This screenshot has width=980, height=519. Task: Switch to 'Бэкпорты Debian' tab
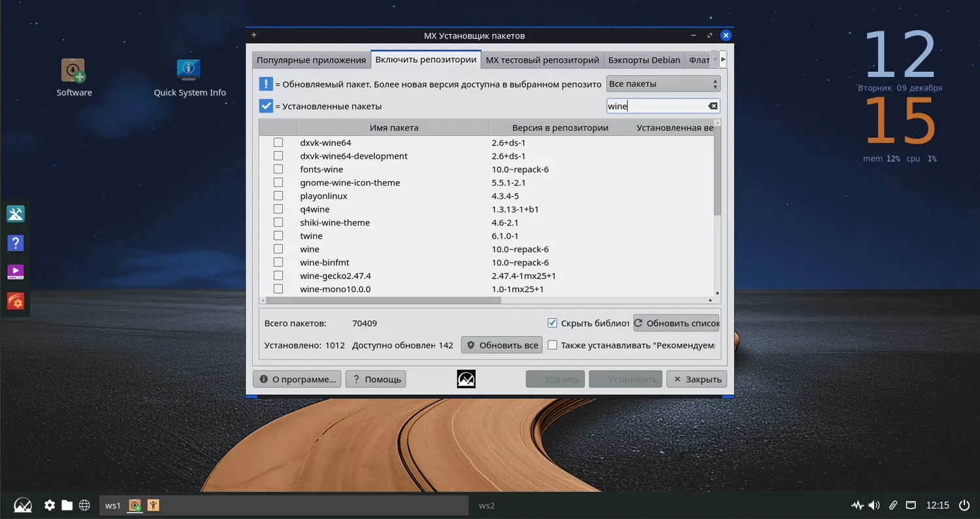(x=644, y=60)
